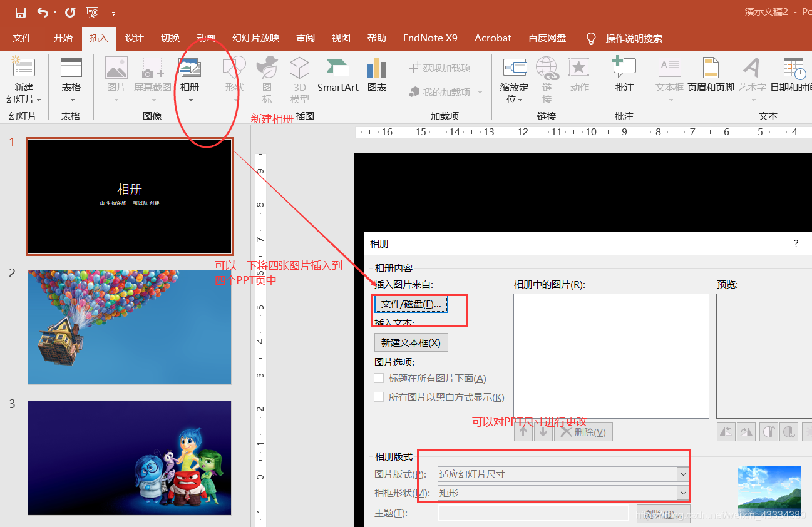Image resolution: width=812 pixels, height=527 pixels.
Task: Open the 百度网盘 ribbon tab
Action: click(547, 38)
